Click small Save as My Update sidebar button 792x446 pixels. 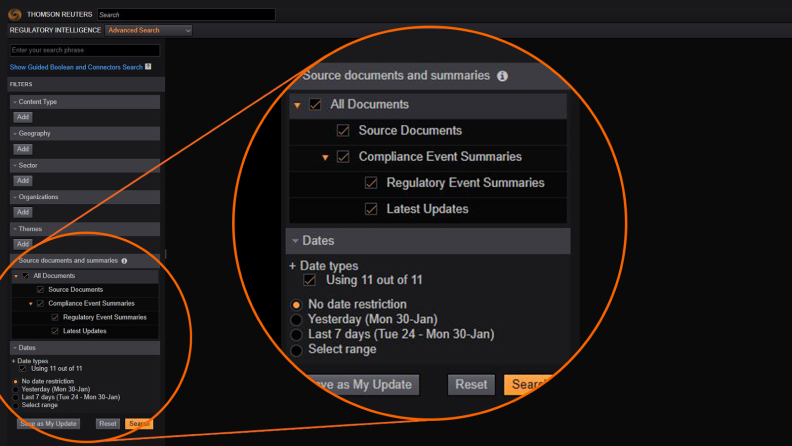[x=48, y=424]
